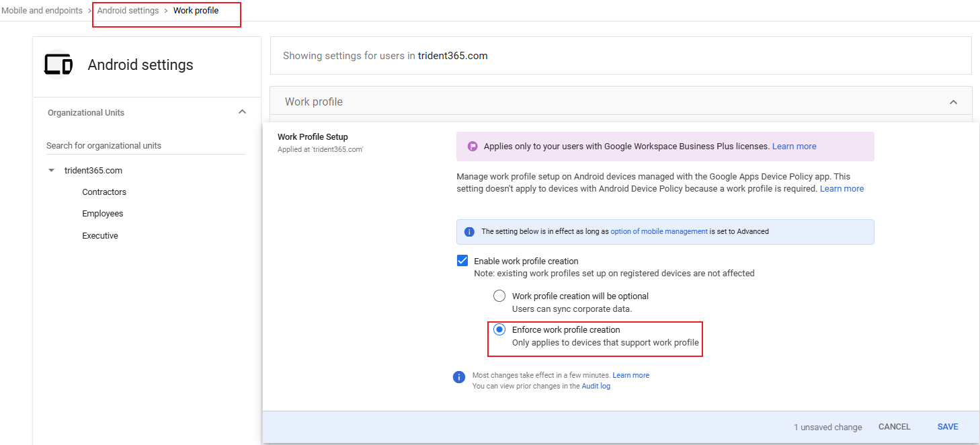Select Enforce work profile creation radio button
The width and height of the screenshot is (980, 445).
[499, 329]
